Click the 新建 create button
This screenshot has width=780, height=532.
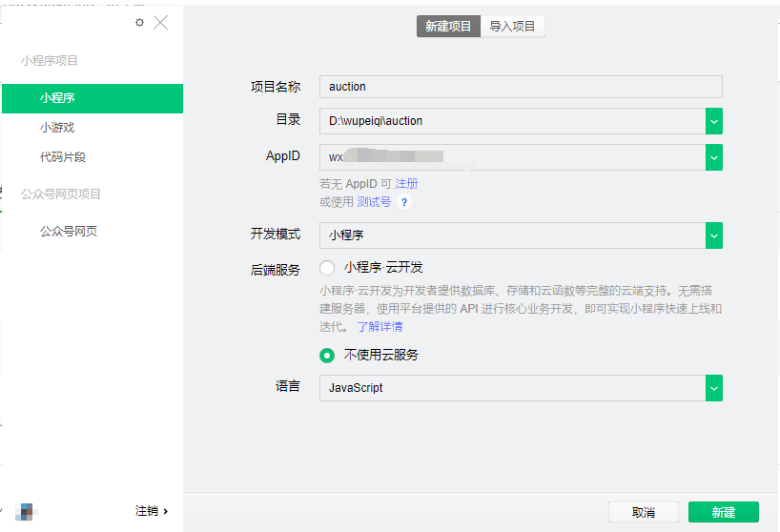[723, 512]
